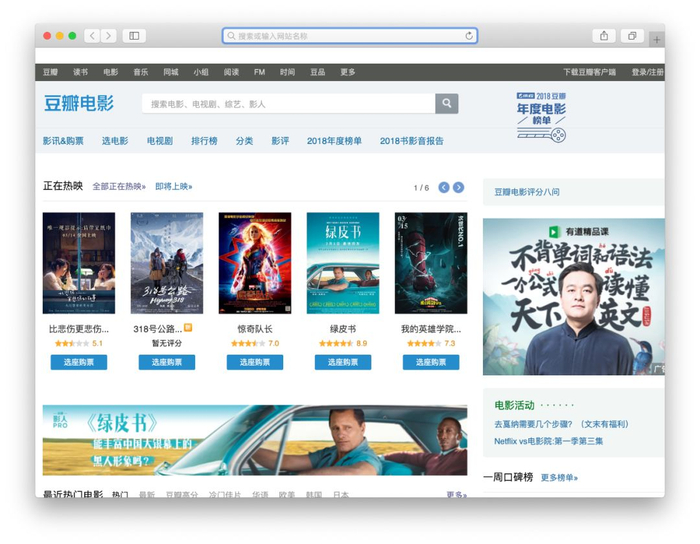
Task: Open the 即将上映 link
Action: (174, 187)
